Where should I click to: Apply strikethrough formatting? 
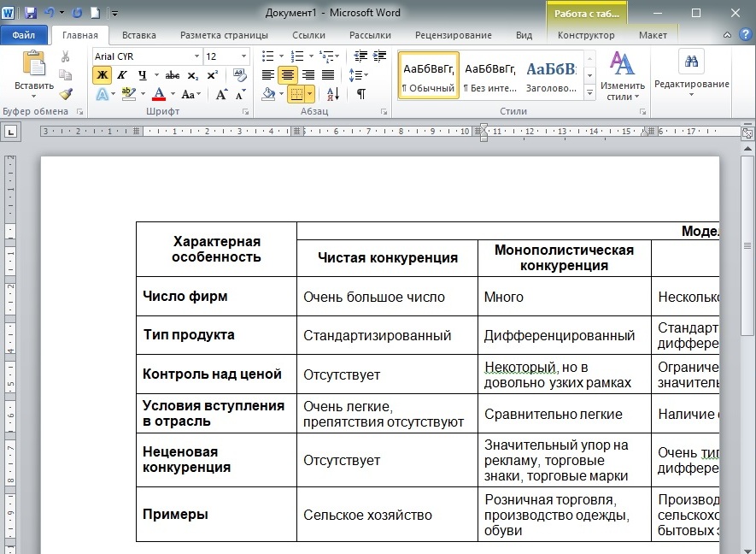(173, 75)
